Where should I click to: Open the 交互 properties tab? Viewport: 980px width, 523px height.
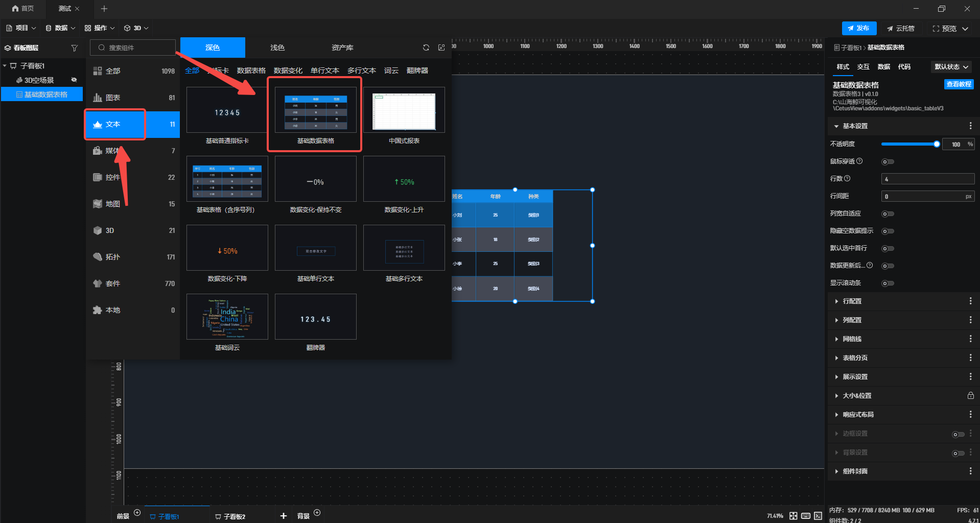(x=863, y=67)
